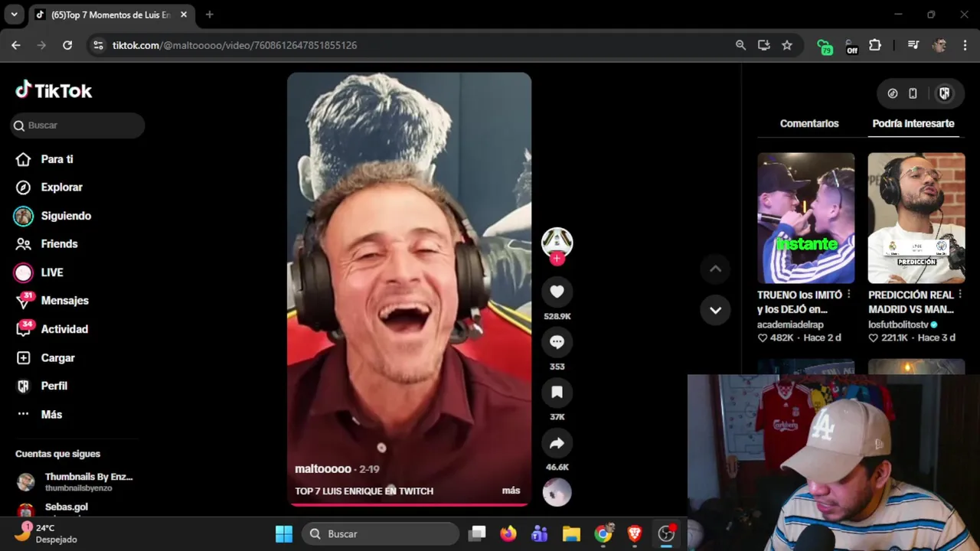Screen dimensions: 980x551
Task: Open the Windows Start menu
Action: 284,534
